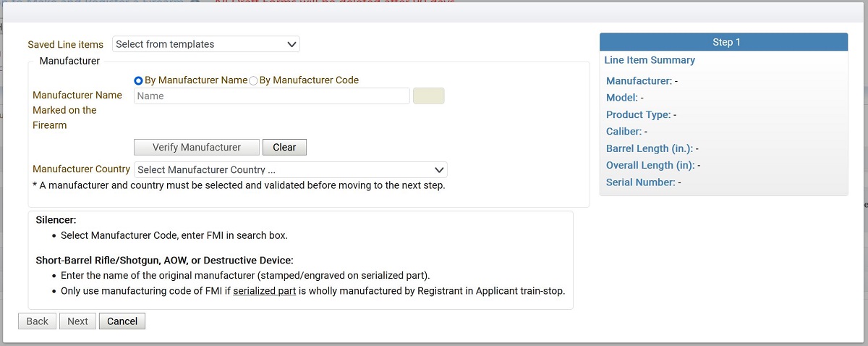Cancel the line item dialog
The height and width of the screenshot is (346, 868).
[x=122, y=321]
